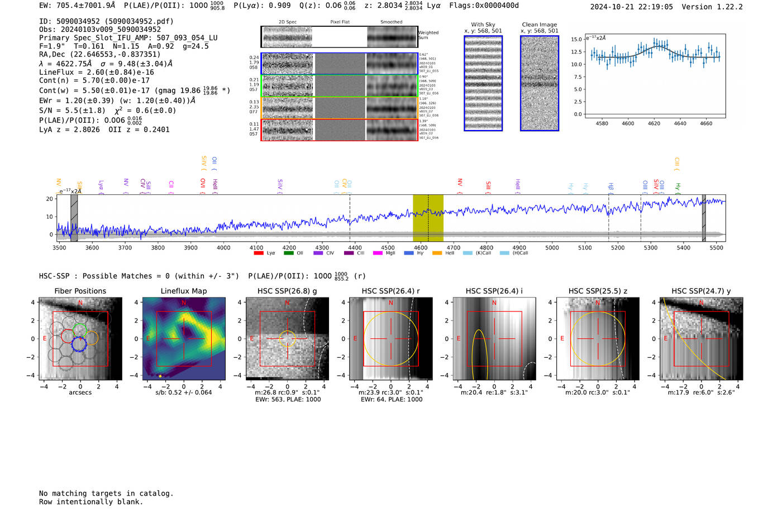Click the Primary Spec_Slot_IFU_AMP: 507_093_054_LU text

[x=128, y=38]
